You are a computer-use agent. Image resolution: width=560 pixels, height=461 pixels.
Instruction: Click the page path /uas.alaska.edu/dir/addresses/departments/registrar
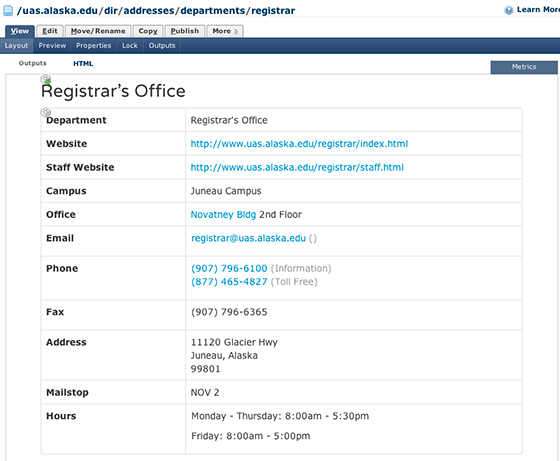point(156,11)
